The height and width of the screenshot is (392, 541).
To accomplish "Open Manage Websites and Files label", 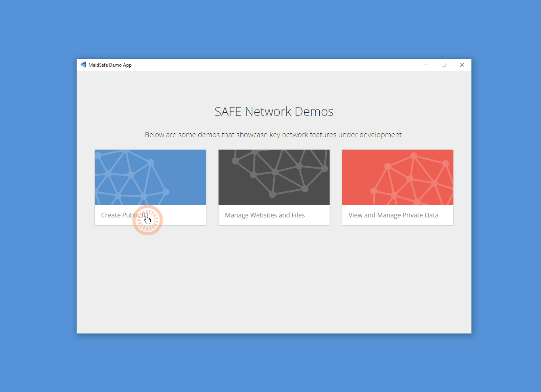I will point(265,215).
